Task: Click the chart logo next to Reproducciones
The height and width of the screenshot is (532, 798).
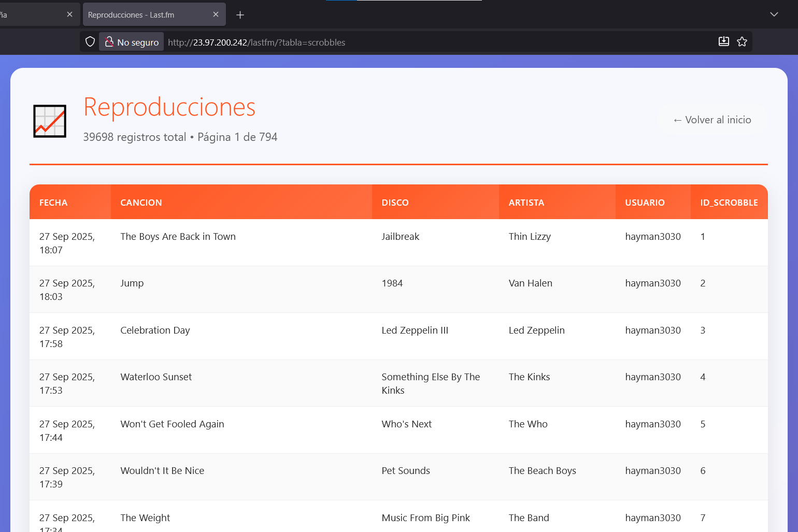Action: pos(50,121)
